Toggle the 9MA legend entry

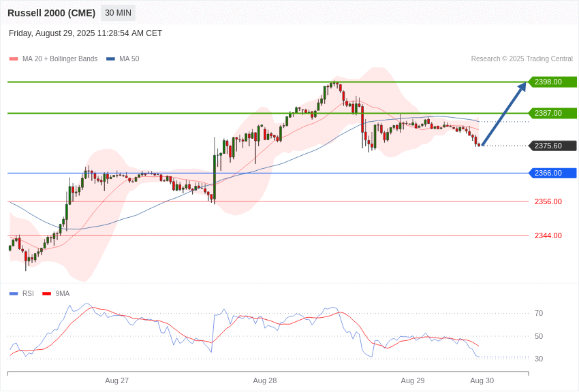coord(56,293)
